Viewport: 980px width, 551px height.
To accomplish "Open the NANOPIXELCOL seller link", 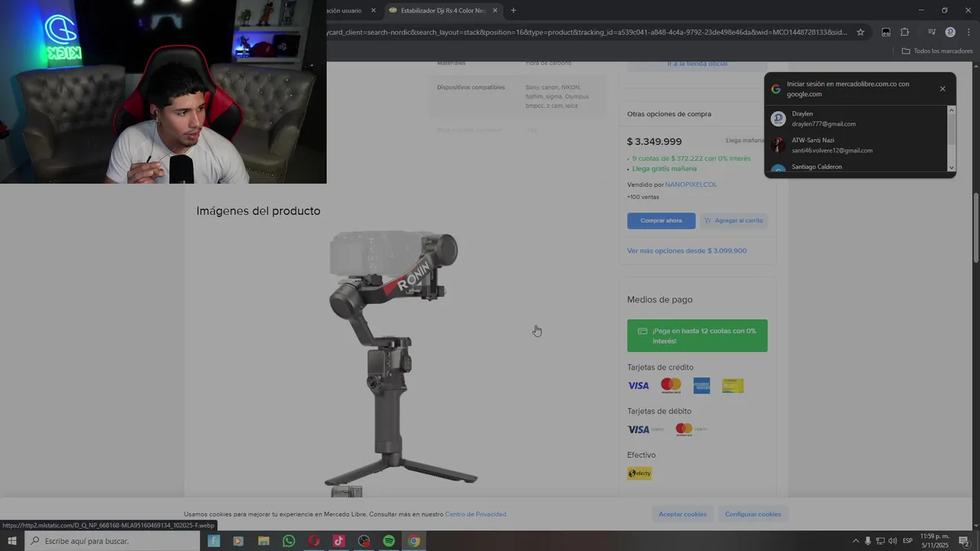I will (x=691, y=184).
